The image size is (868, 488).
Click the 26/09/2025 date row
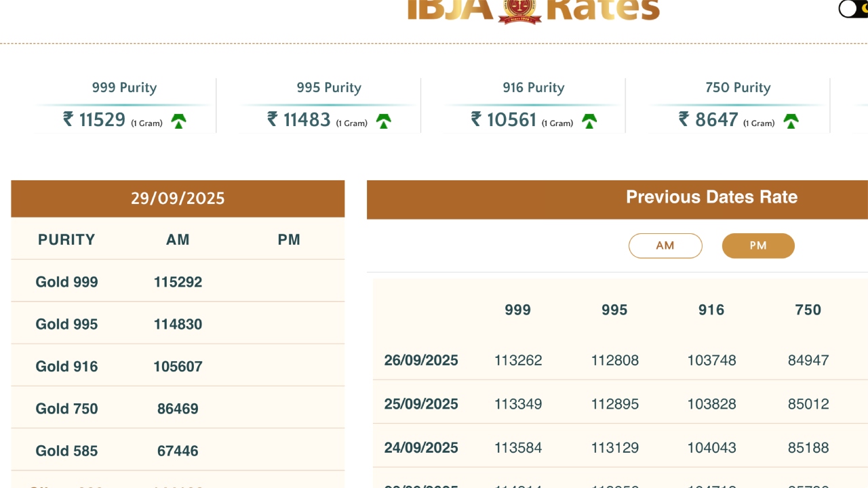click(421, 360)
